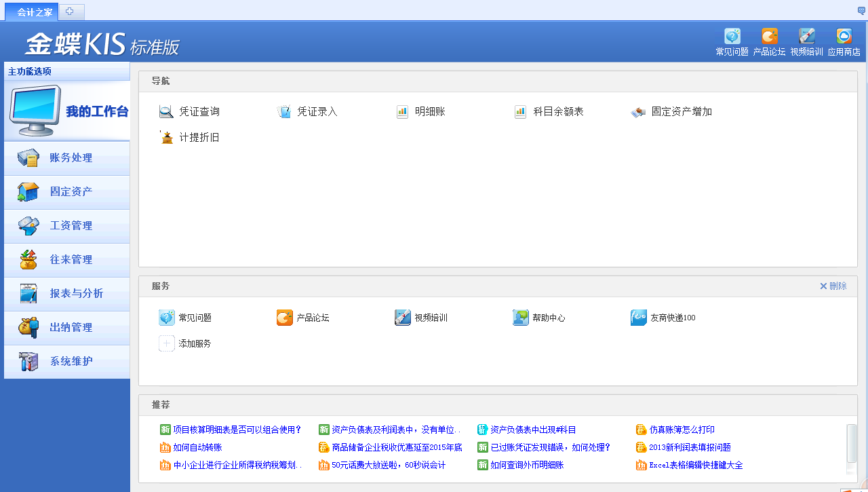Select 出纳管理 label in sidebar menu
Image resolution: width=868 pixels, height=492 pixels.
(71, 328)
